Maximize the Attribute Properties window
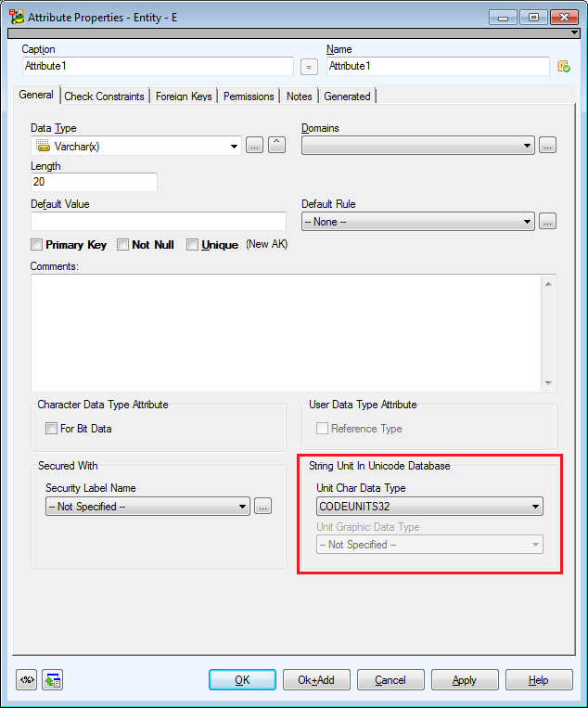 click(x=533, y=18)
